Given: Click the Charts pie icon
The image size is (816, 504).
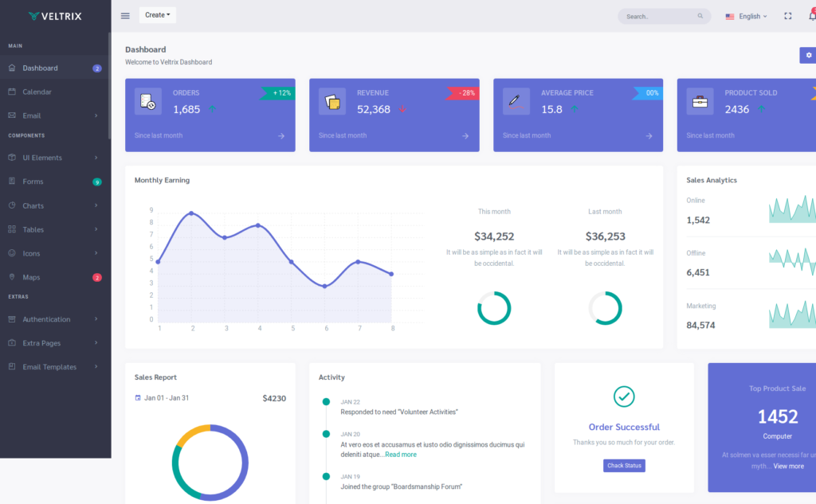Looking at the screenshot, I should (x=12, y=205).
